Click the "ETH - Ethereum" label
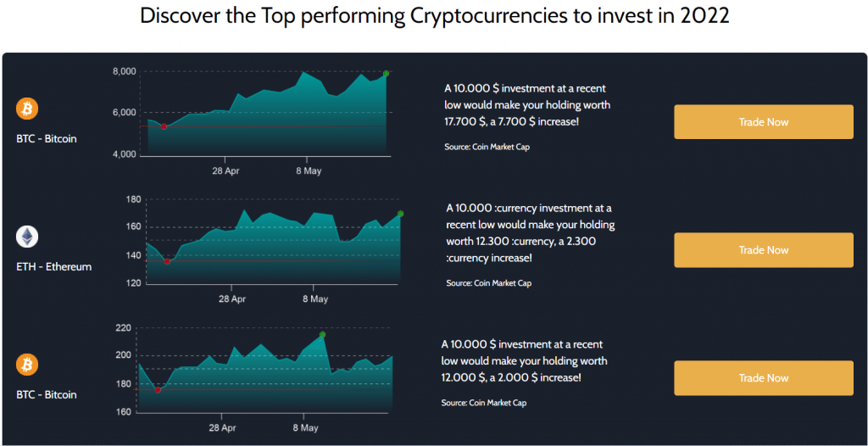868x446 pixels. pos(53,266)
